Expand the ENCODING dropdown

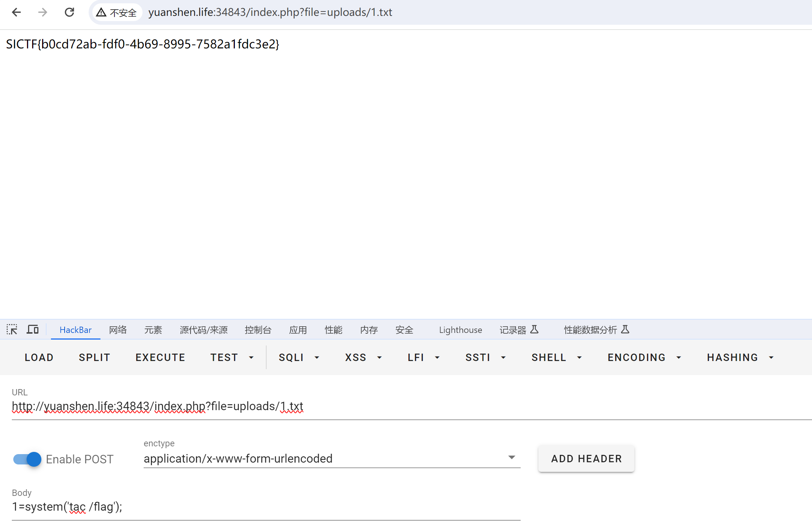coord(644,357)
